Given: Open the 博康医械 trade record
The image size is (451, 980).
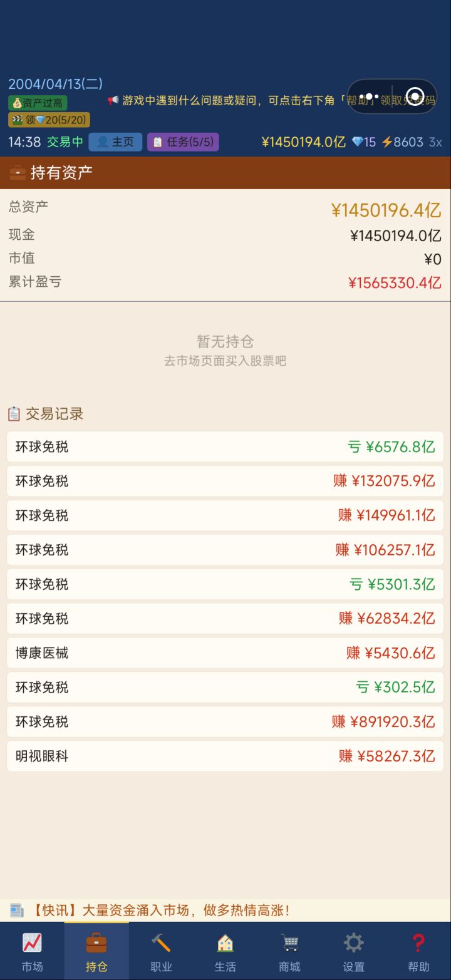Looking at the screenshot, I should [x=225, y=653].
